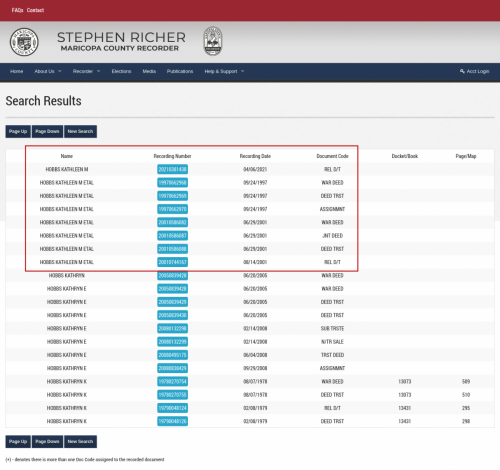The width and height of the screenshot is (500, 470).
Task: Click the top Page Down button
Action: pyautogui.click(x=47, y=131)
